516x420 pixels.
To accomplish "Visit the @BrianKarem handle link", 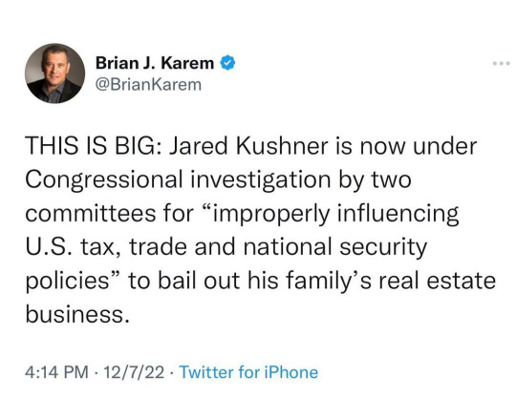I will click(x=148, y=84).
